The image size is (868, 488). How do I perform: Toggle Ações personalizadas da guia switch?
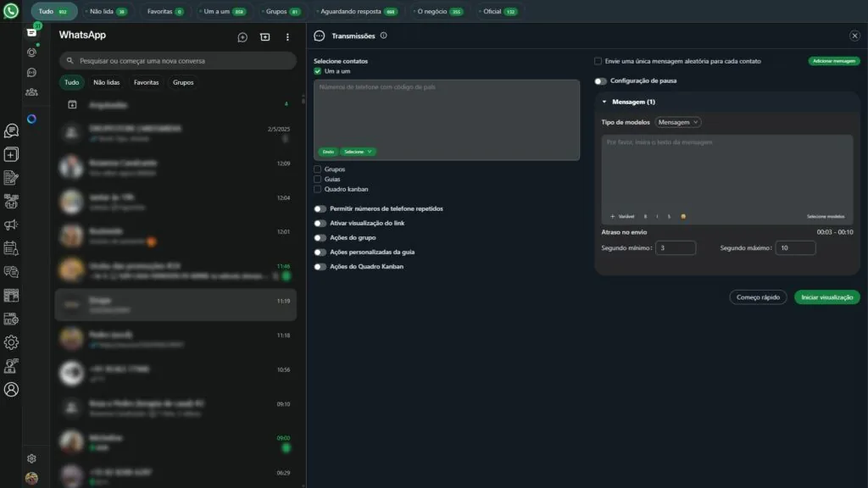(x=320, y=252)
